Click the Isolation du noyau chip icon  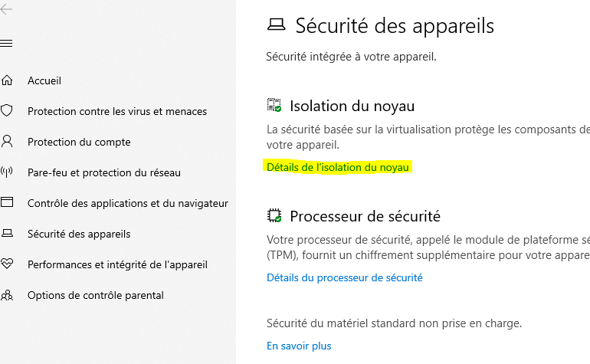274,106
